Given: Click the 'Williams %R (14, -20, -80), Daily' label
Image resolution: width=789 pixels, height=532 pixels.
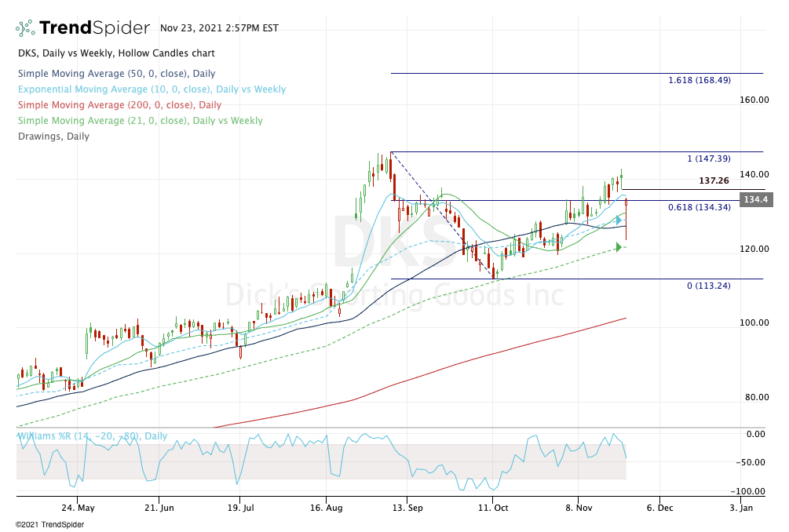Looking at the screenshot, I should (93, 436).
